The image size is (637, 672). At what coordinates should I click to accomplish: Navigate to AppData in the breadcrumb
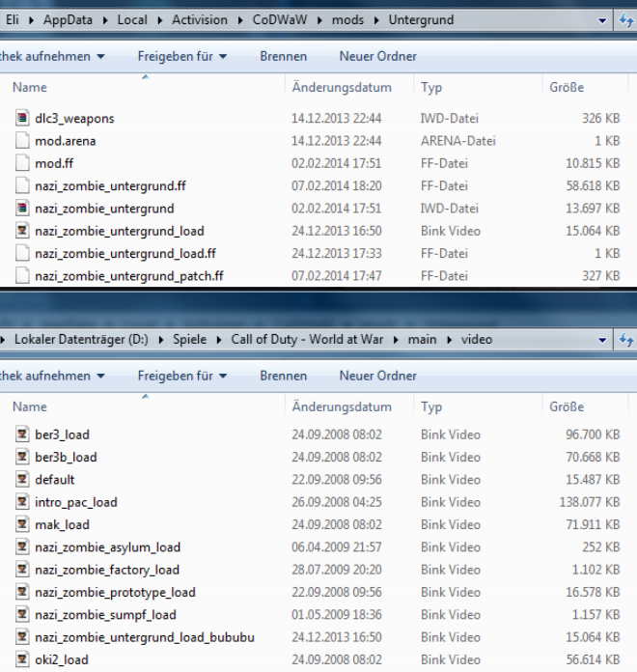click(68, 20)
